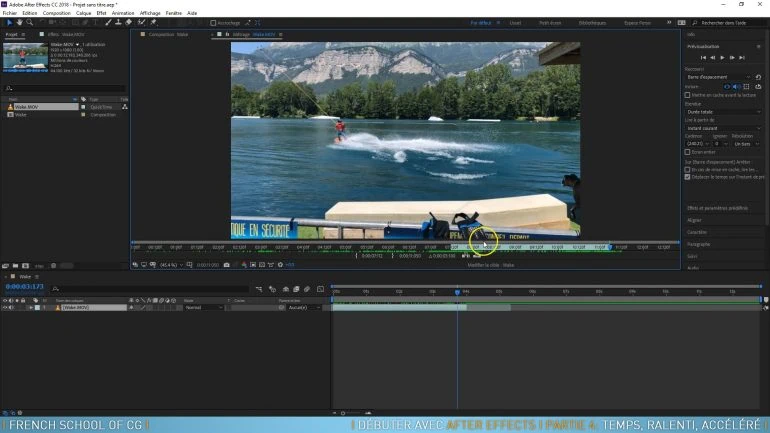Open the viewer zoom percentage dropdown
Viewport: 770px width, 433px height.
(172, 265)
